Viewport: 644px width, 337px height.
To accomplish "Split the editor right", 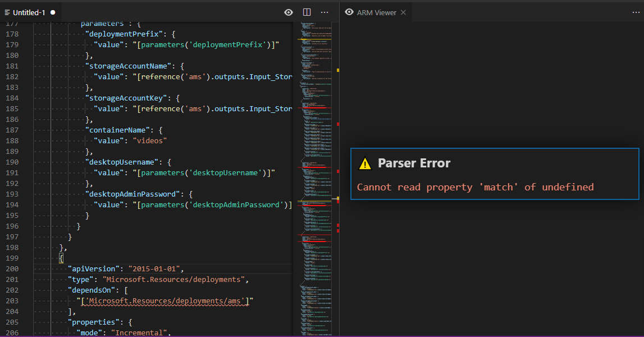I will pos(307,12).
